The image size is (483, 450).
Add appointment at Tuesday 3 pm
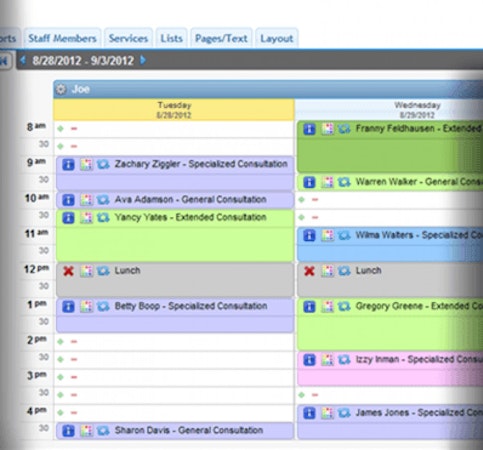[60, 377]
